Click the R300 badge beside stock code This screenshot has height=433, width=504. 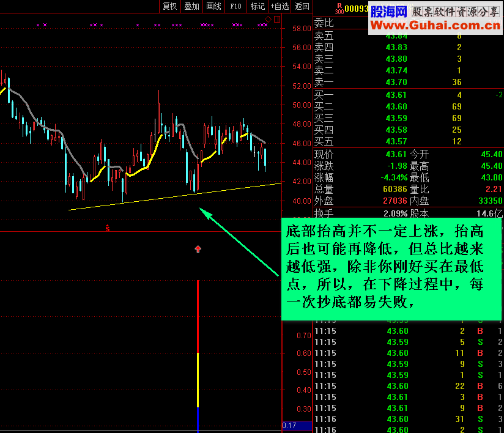click(339, 9)
